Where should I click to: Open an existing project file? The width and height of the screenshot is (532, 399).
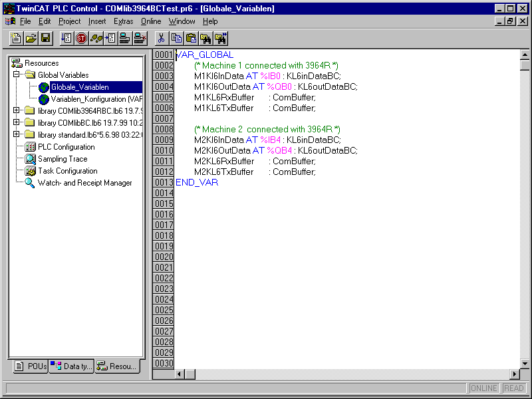(x=31, y=38)
